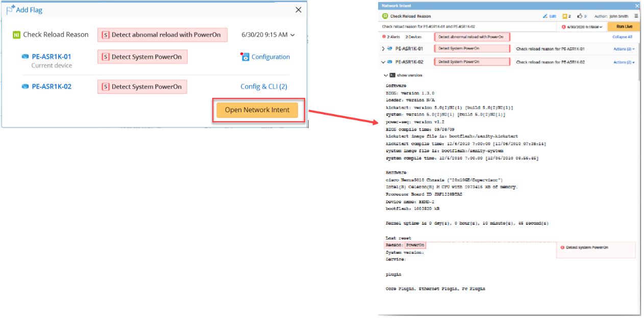Image resolution: width=644 pixels, height=320 pixels.
Task: Click the Collapse All link
Action: (x=622, y=37)
